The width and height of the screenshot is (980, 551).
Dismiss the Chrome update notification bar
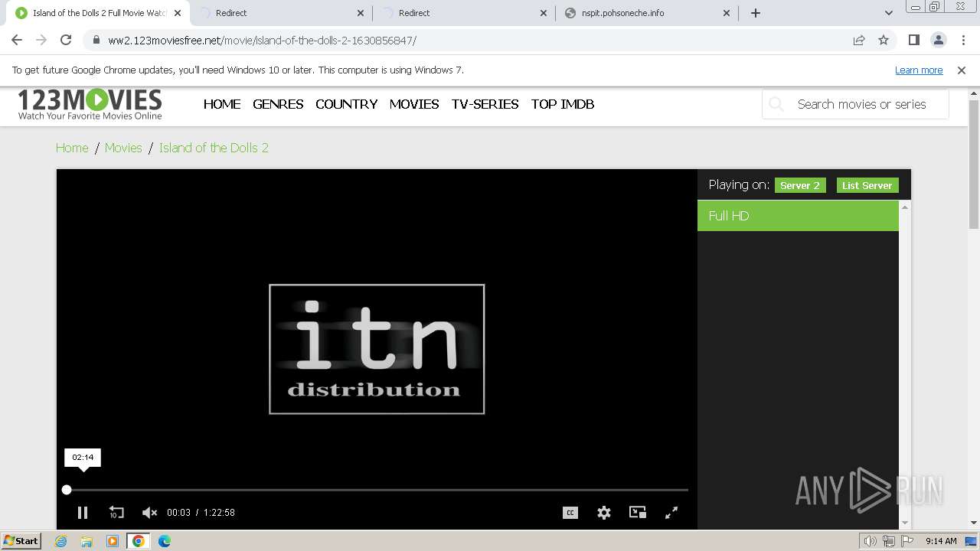tap(962, 70)
